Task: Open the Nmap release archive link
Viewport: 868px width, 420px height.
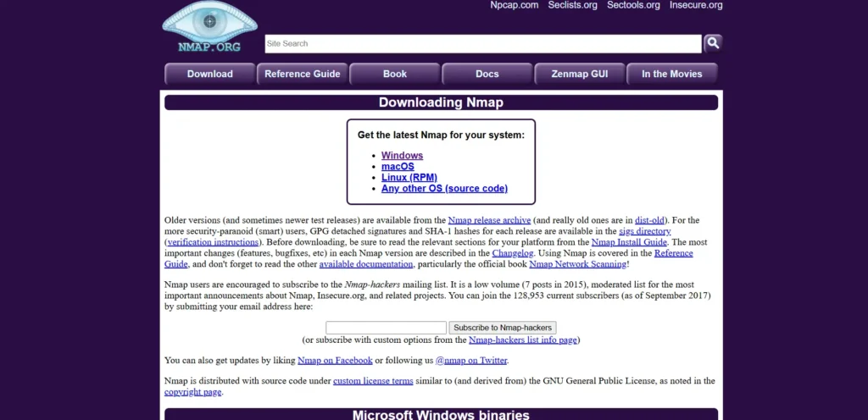Action: pyautogui.click(x=489, y=220)
